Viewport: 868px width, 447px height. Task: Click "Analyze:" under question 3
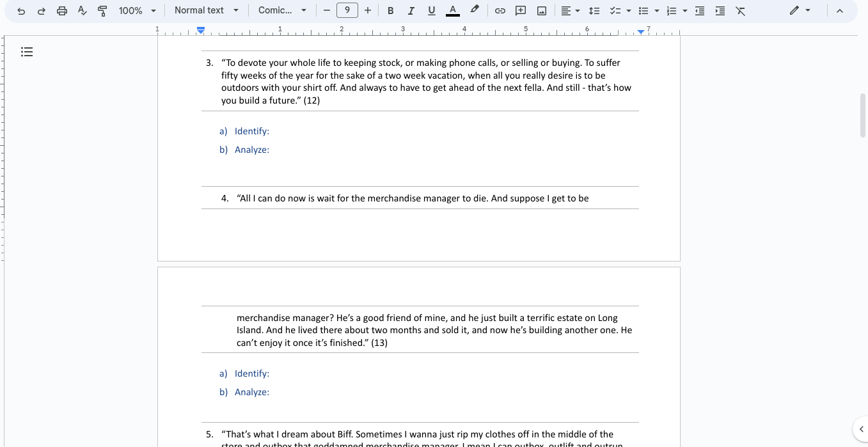[x=252, y=150]
